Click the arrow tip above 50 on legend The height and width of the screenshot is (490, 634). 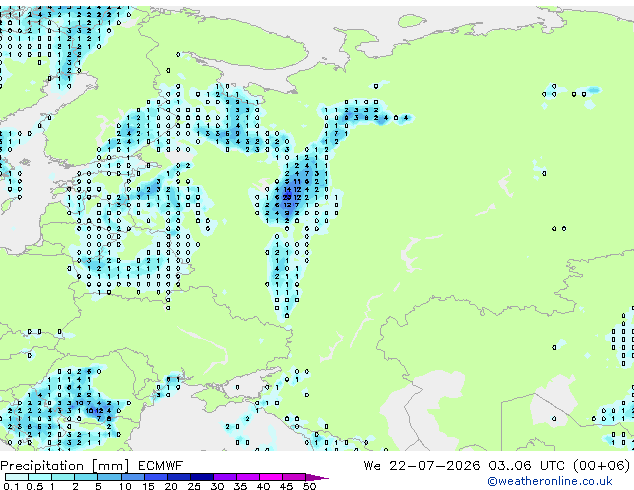point(317,477)
